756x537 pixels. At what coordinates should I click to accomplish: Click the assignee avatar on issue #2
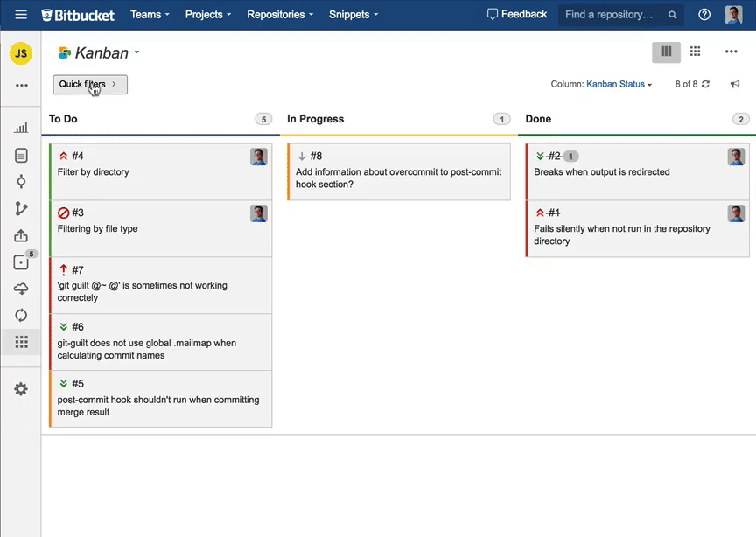point(736,157)
